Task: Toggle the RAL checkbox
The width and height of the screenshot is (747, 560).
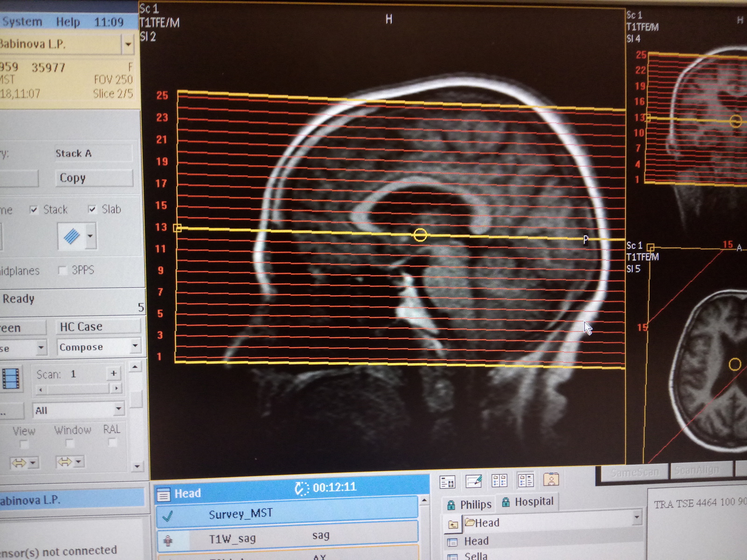Action: (112, 442)
